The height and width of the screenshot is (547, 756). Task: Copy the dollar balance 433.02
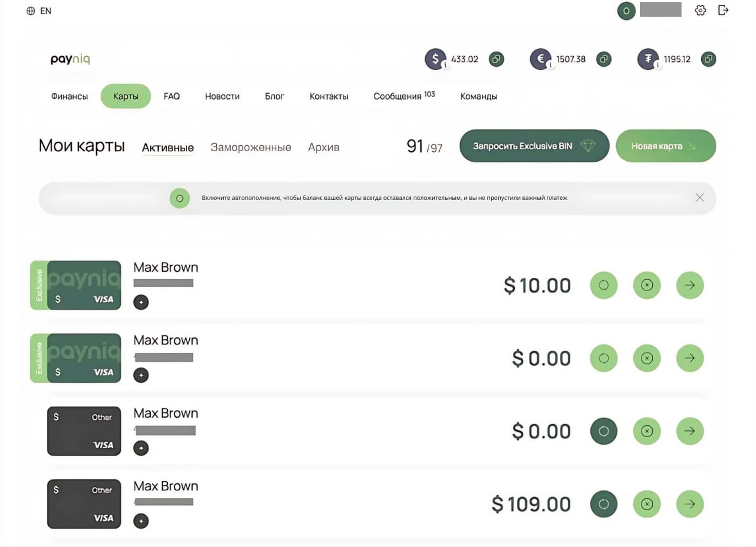[x=496, y=59]
